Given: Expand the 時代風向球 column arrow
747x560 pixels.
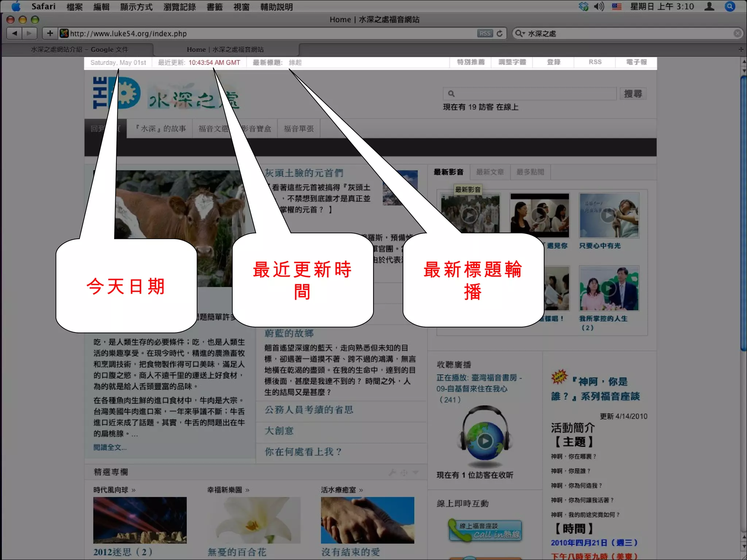Looking at the screenshot, I should 133,490.
